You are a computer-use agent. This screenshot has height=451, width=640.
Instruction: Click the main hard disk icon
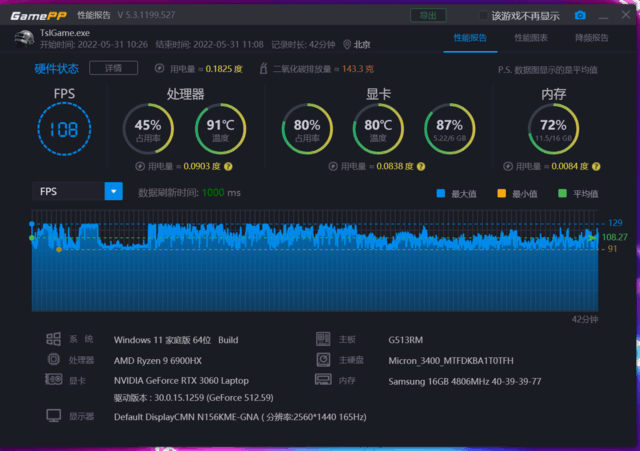(323, 360)
